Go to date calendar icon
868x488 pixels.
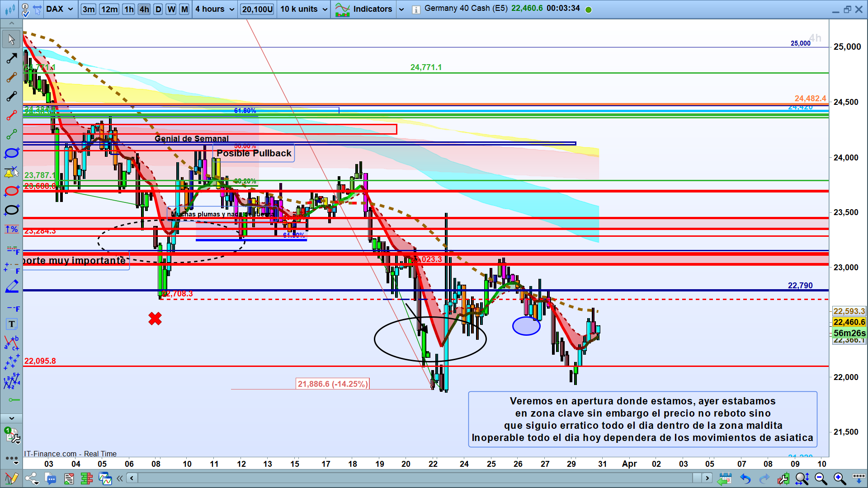click(725, 479)
